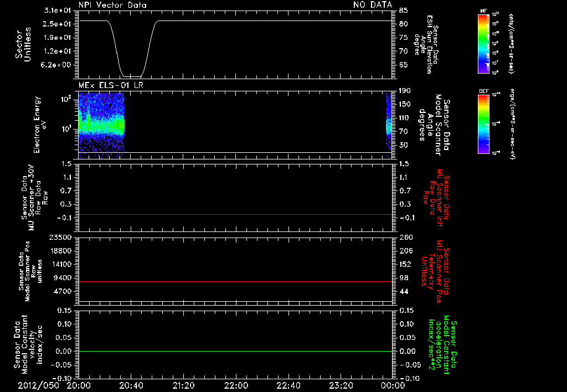The width and height of the screenshot is (567, 392).
Task: Select the 00:00 time tick label
Action: [393, 385]
